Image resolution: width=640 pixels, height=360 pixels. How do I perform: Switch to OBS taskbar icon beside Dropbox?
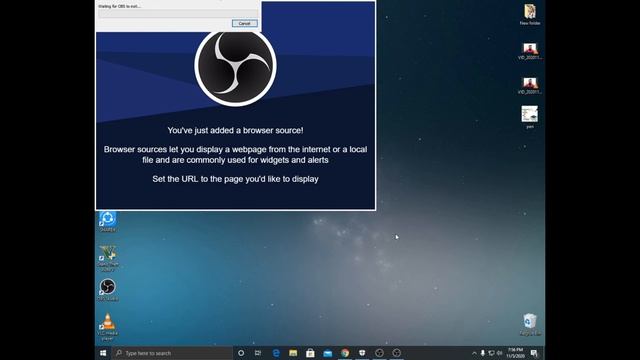[x=379, y=353]
